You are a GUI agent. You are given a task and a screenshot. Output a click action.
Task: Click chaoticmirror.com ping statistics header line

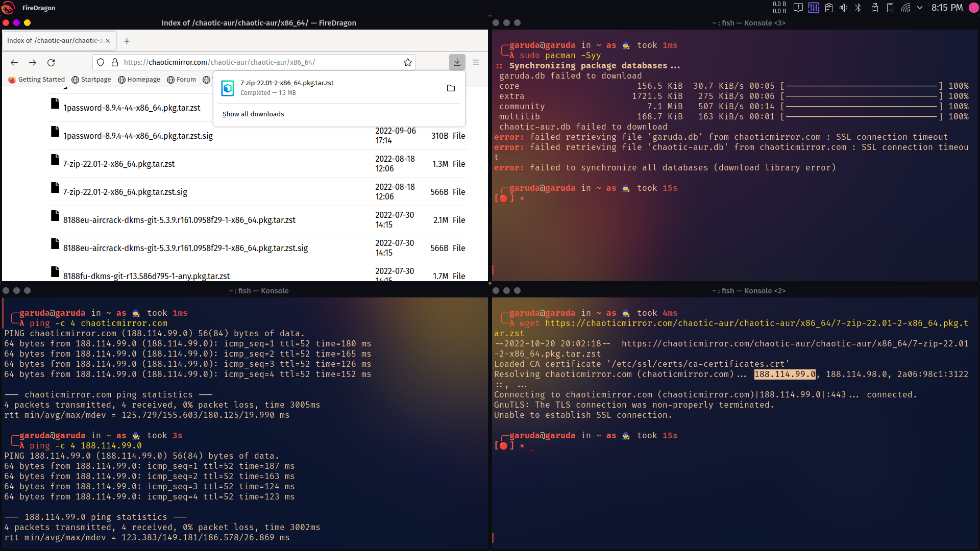(108, 395)
